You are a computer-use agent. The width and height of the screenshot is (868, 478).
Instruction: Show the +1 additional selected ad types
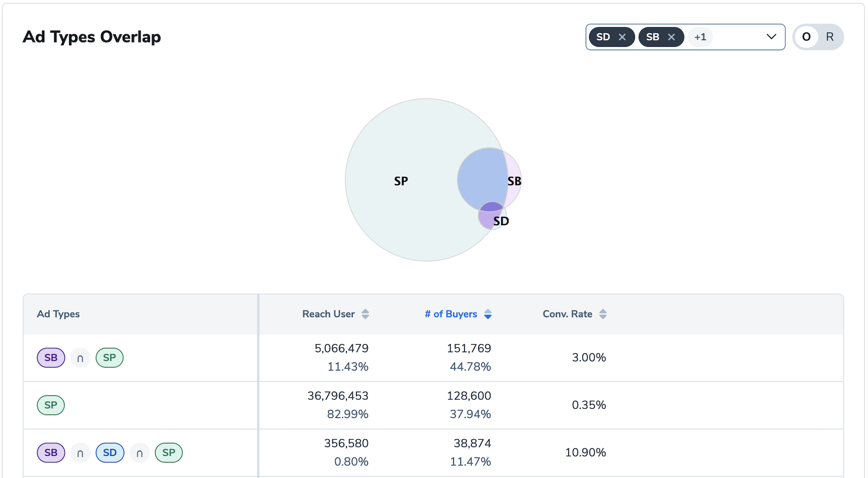[700, 37]
